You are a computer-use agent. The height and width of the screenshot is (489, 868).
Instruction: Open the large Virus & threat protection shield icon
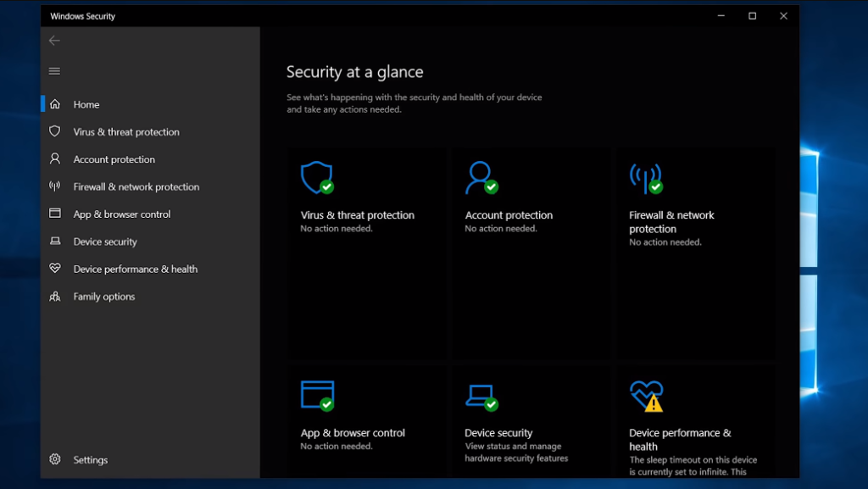click(317, 178)
